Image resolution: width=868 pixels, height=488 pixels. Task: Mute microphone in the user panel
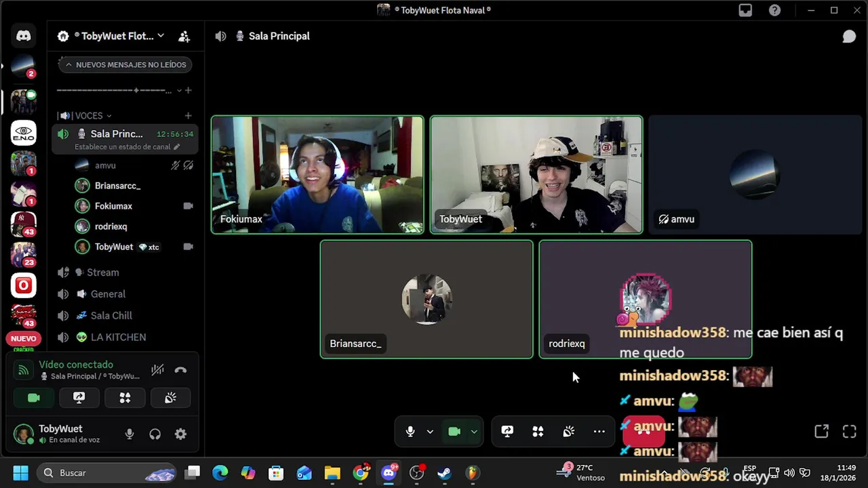click(130, 434)
